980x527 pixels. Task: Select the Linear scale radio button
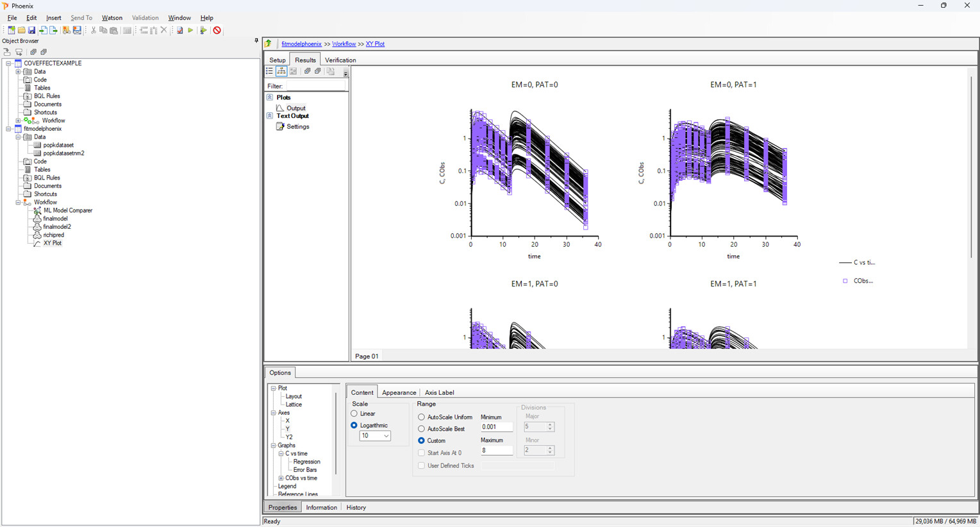(354, 414)
